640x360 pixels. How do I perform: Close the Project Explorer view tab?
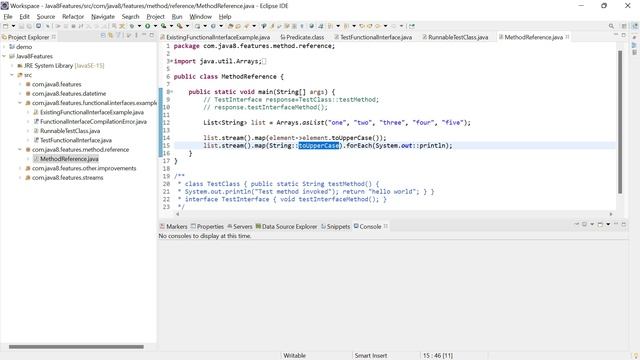pos(54,37)
